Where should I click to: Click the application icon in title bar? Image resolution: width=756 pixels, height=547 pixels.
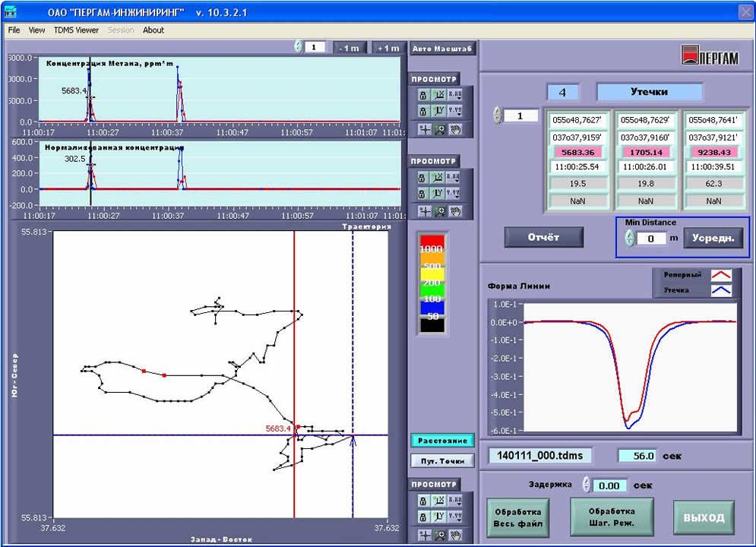pyautogui.click(x=11, y=11)
